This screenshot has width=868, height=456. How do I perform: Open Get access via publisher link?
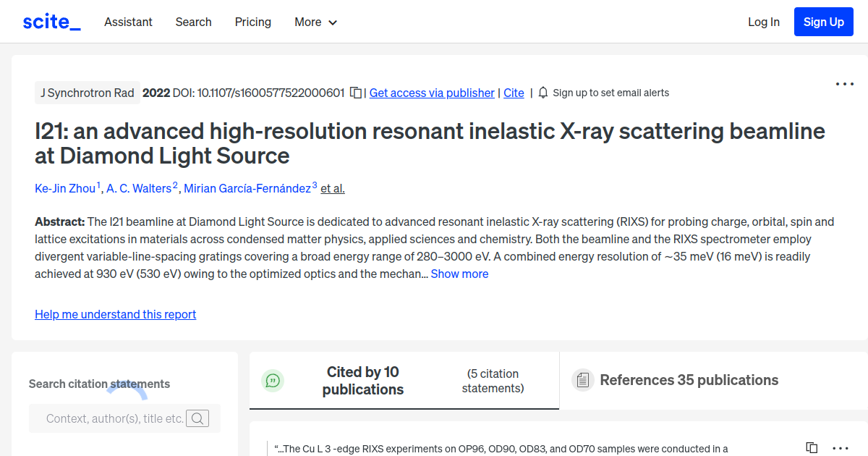tap(431, 93)
